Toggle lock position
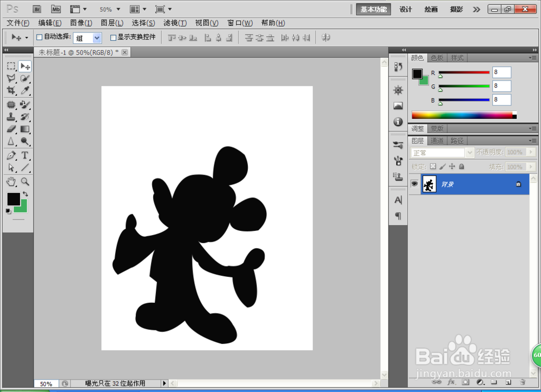The width and height of the screenshot is (541, 392). tap(452, 167)
